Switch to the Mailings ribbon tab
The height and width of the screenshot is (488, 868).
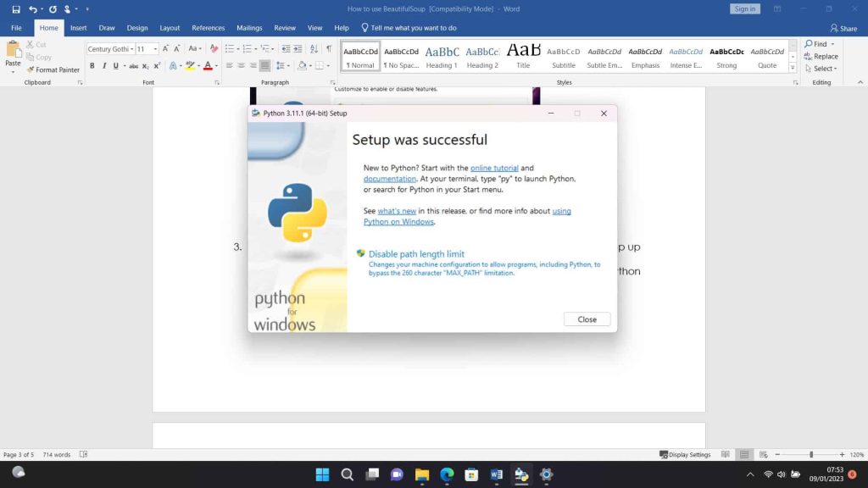(x=249, y=27)
